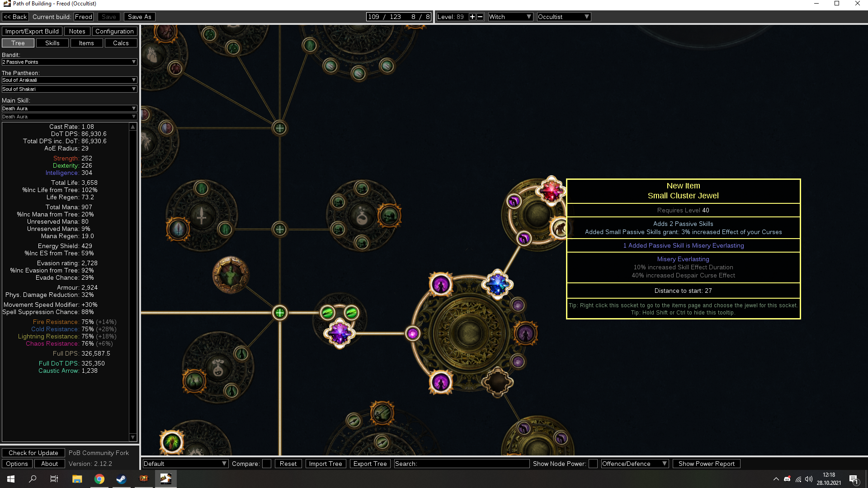Select the purple jewel socket node

[340, 333]
